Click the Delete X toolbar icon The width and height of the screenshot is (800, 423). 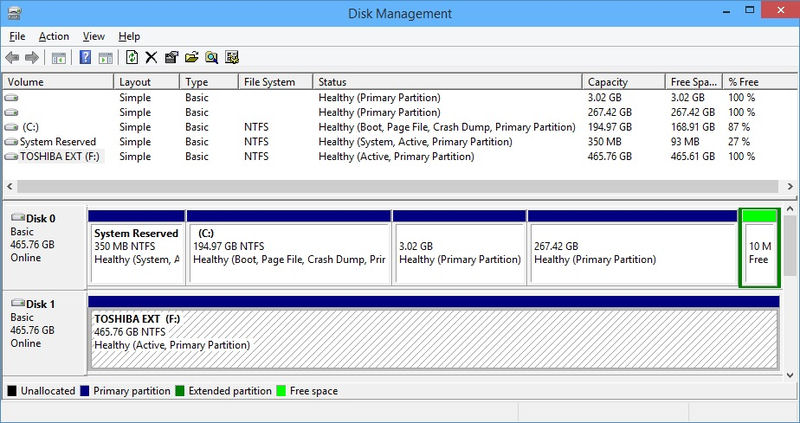point(151,57)
